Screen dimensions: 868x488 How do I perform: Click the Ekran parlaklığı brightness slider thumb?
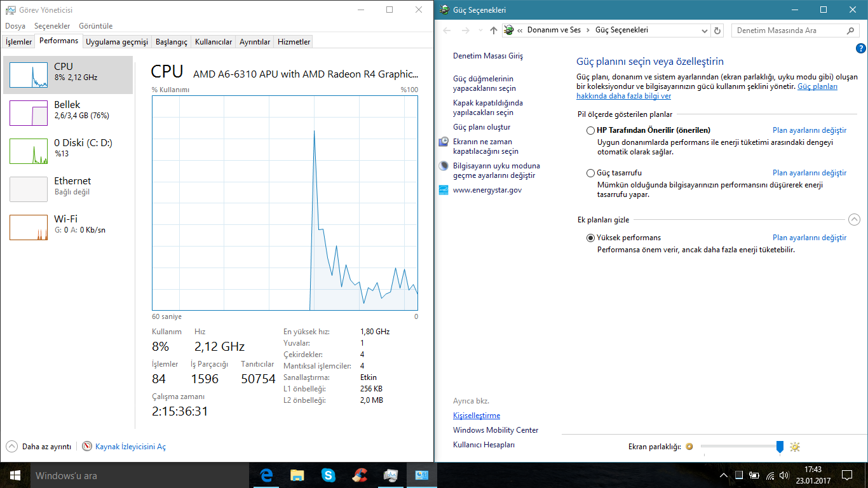tap(780, 447)
